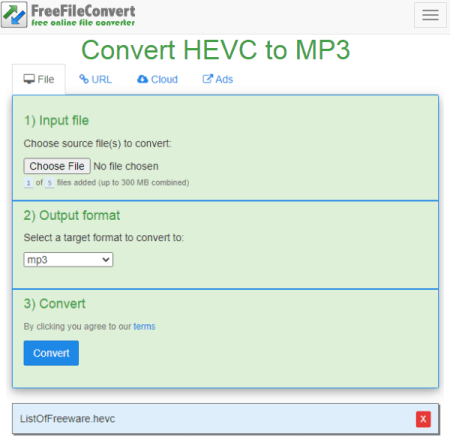Remove ListOfFreeware.hevc with red X

423,419
